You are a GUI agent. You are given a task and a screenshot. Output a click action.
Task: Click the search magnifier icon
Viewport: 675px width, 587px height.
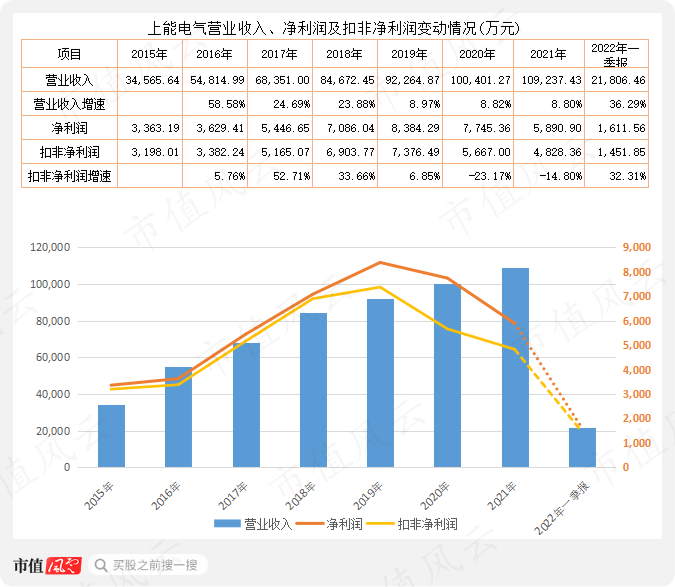pyautogui.click(x=101, y=565)
